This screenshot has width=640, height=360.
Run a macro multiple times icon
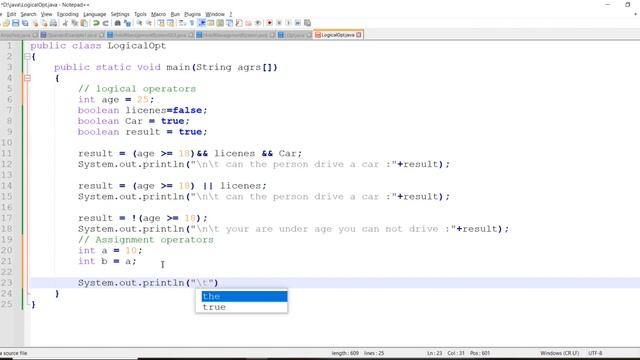[298, 23]
